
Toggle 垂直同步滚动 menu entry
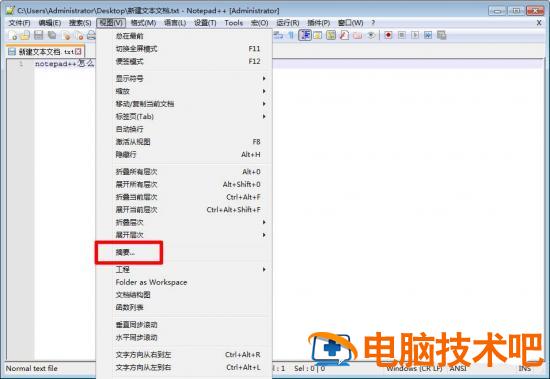coord(185,325)
